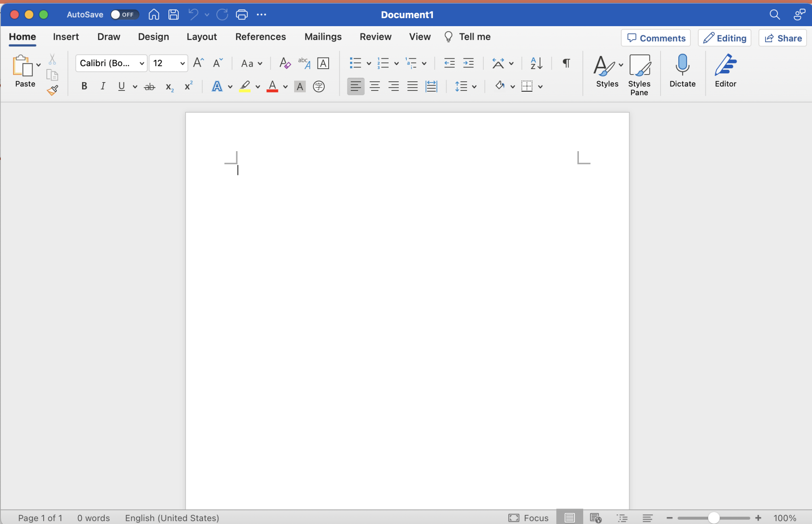This screenshot has height=524, width=812.
Task: Expand the font color options
Action: click(x=285, y=86)
